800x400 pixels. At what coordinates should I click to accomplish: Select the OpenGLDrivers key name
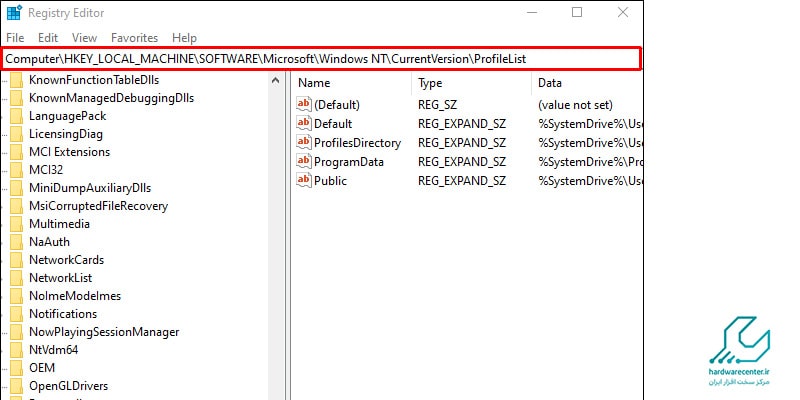pos(68,386)
